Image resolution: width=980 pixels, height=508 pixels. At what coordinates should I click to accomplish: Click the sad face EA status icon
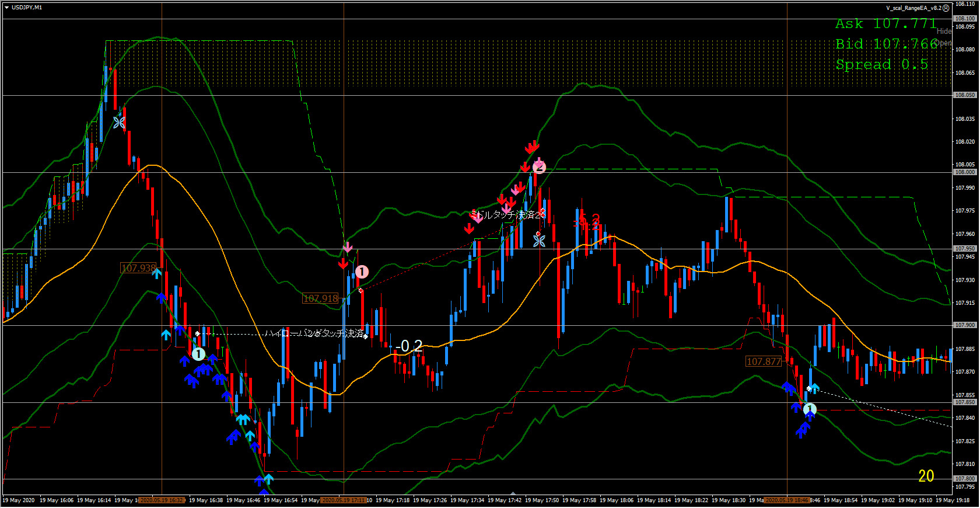point(946,8)
